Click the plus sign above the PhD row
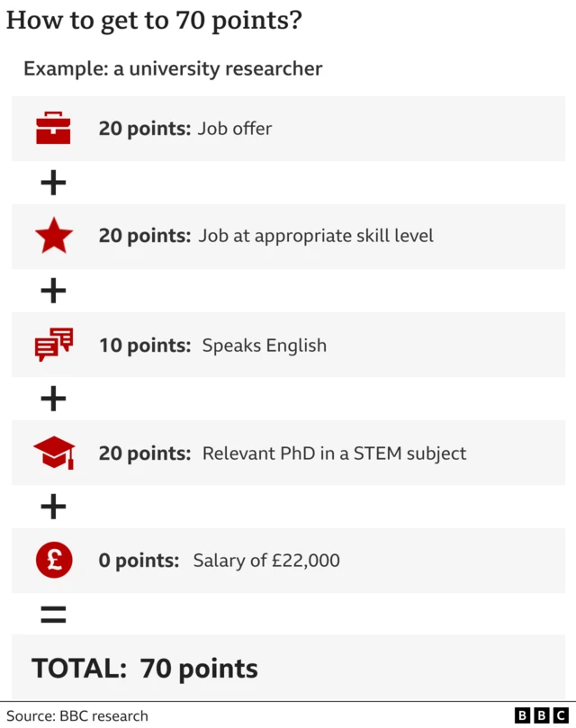Viewport: 576px width, 728px height. pyautogui.click(x=53, y=399)
